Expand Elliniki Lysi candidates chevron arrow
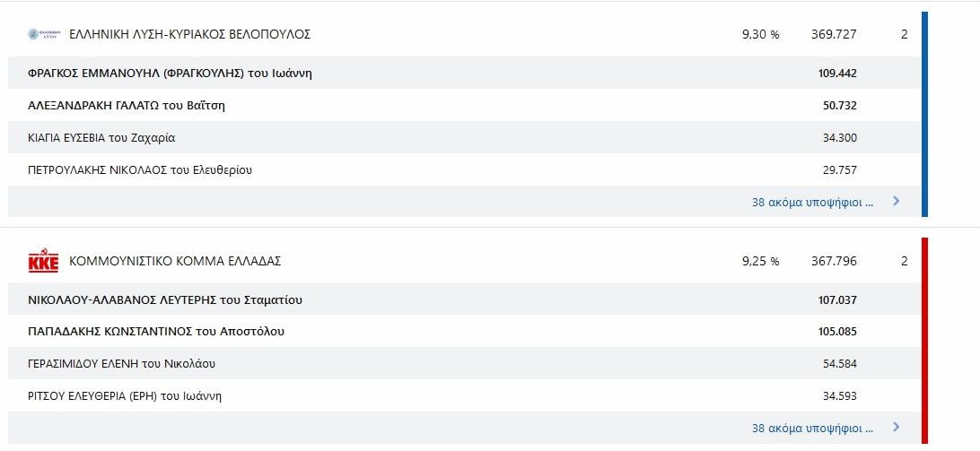Viewport: 980px width, 451px height. click(897, 201)
